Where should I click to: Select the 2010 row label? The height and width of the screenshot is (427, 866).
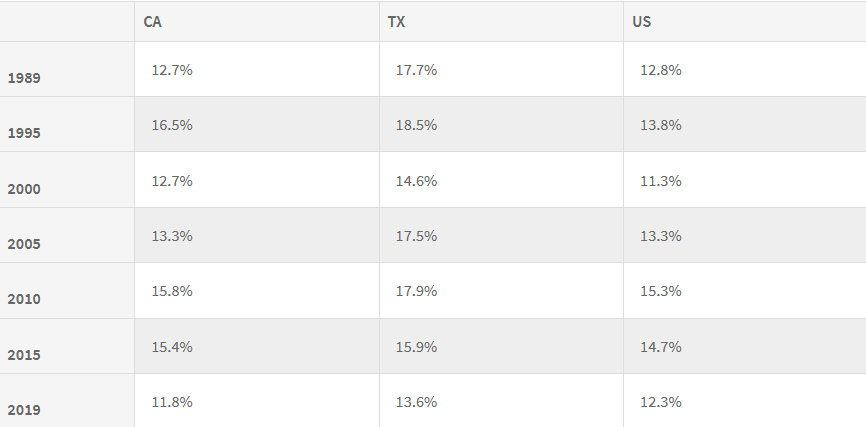pyautogui.click(x=24, y=299)
